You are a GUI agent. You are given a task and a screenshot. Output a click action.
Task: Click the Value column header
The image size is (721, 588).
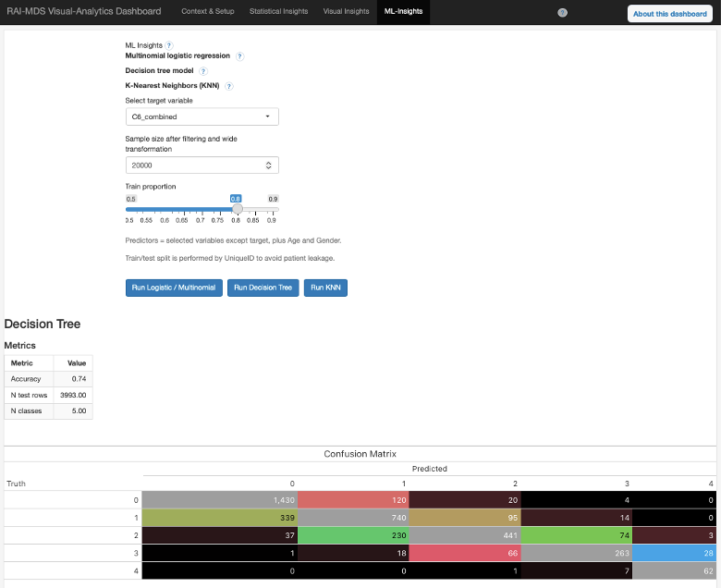[77, 363]
